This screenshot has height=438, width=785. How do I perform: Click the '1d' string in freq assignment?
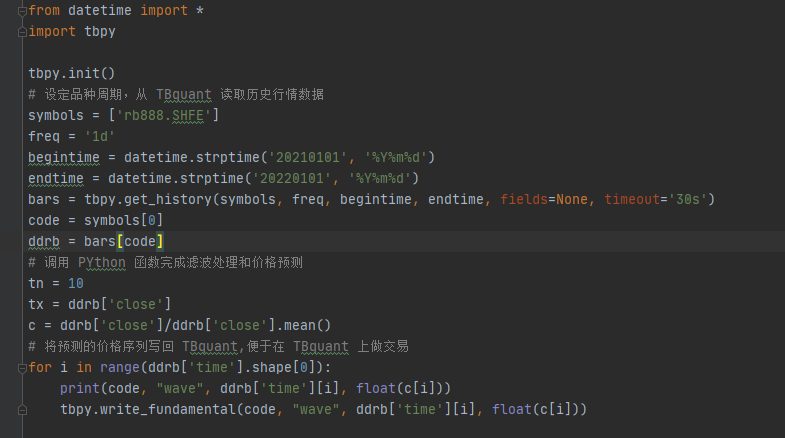(x=100, y=137)
